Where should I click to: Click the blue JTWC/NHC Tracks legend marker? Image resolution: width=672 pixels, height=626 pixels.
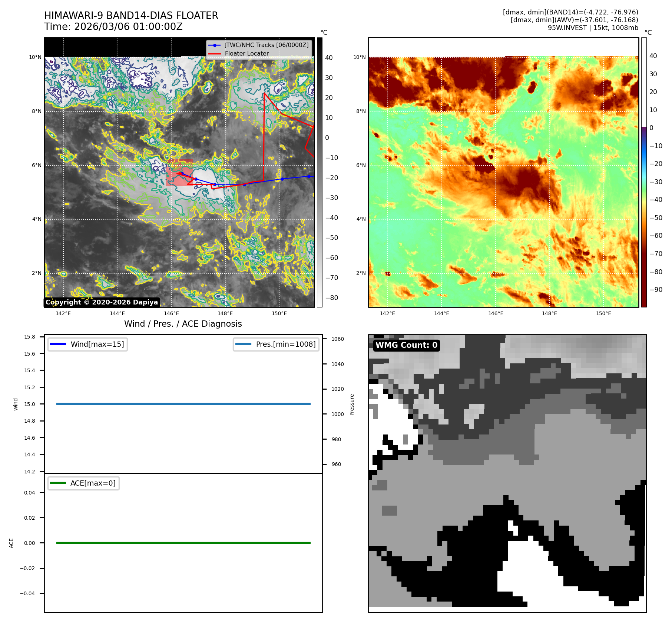(215, 45)
